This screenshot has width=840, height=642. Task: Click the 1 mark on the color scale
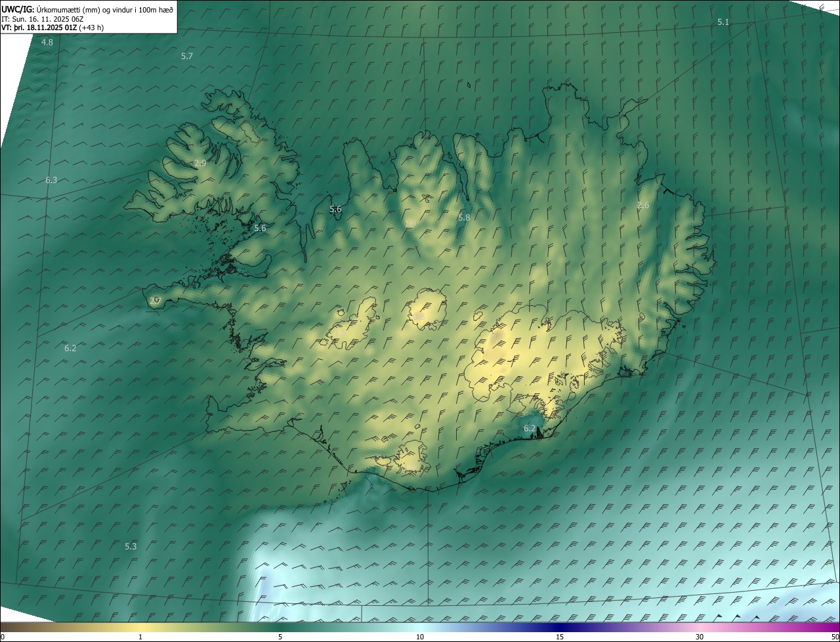140,637
